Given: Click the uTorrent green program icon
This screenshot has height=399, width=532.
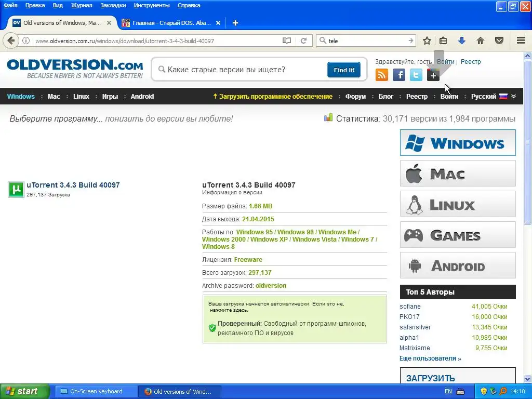Looking at the screenshot, I should tap(16, 189).
